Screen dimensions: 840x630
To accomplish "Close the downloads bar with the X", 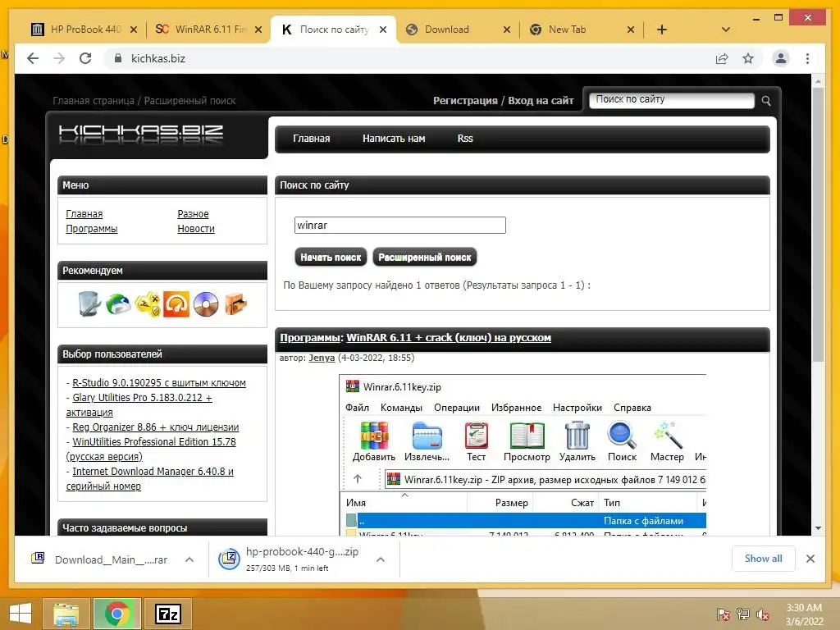I will click(x=810, y=559).
